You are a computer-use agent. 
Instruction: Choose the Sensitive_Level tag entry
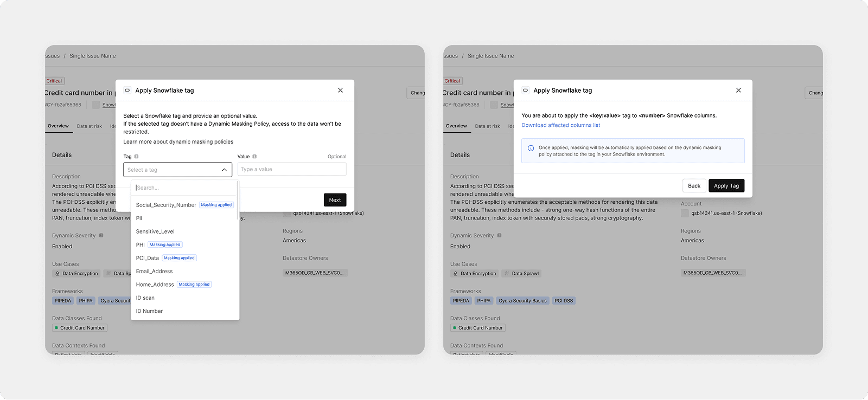pyautogui.click(x=155, y=232)
